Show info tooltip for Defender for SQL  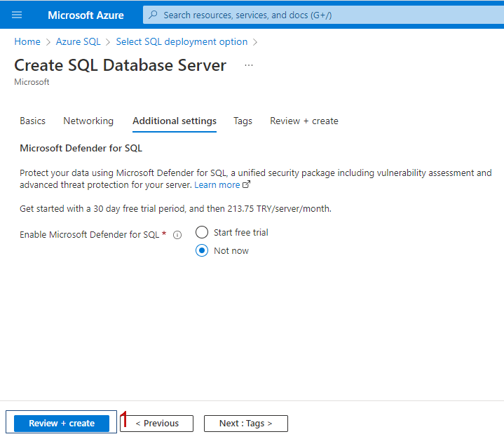(x=177, y=235)
